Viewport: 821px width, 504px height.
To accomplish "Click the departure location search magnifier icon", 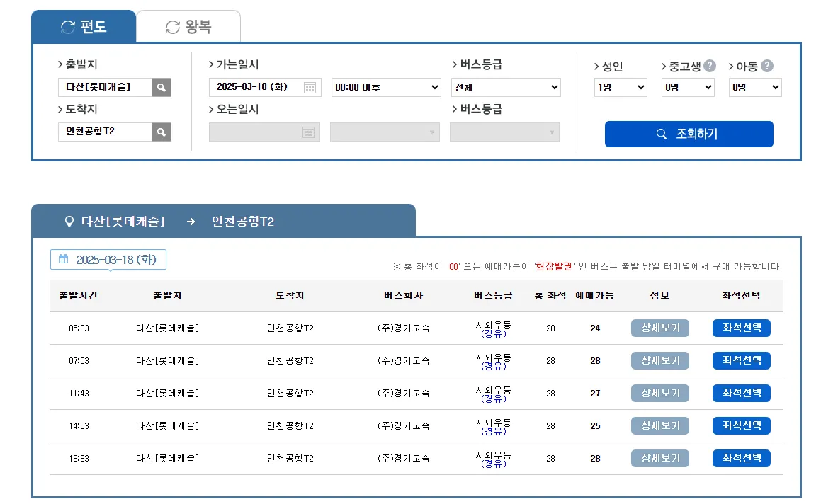I will 162,87.
